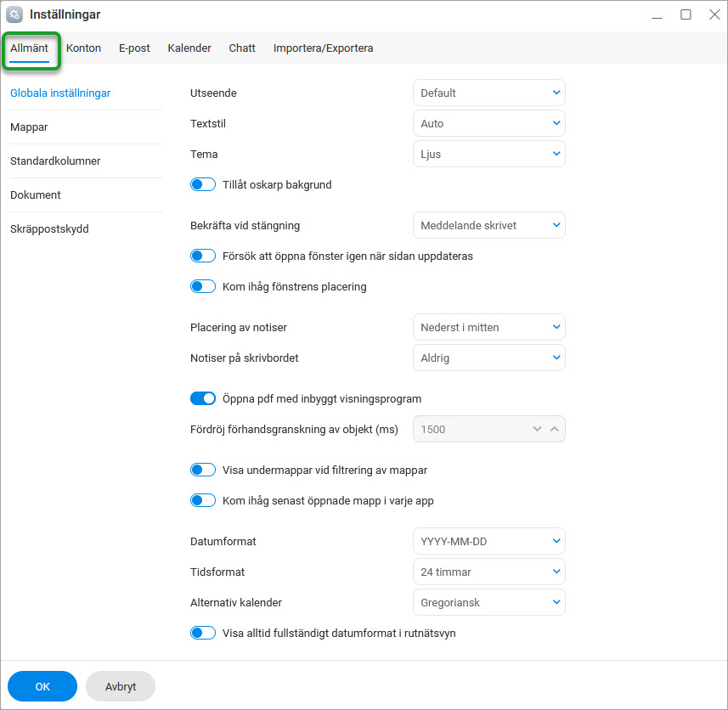This screenshot has height=710, width=728.
Task: Enable Kom ihåg fönstrens placering
Action: tap(203, 286)
